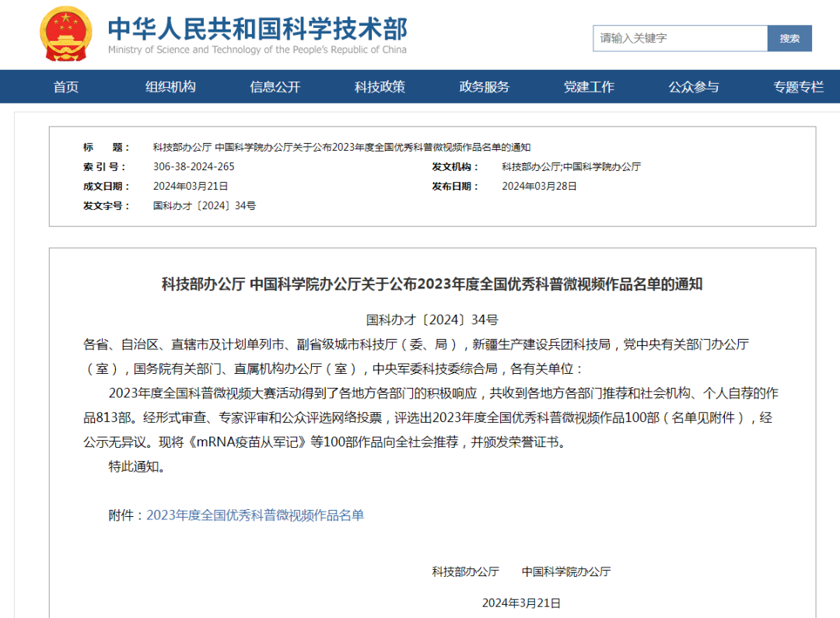Open the 组织机构 nav item
The image size is (840, 618).
coord(170,87)
